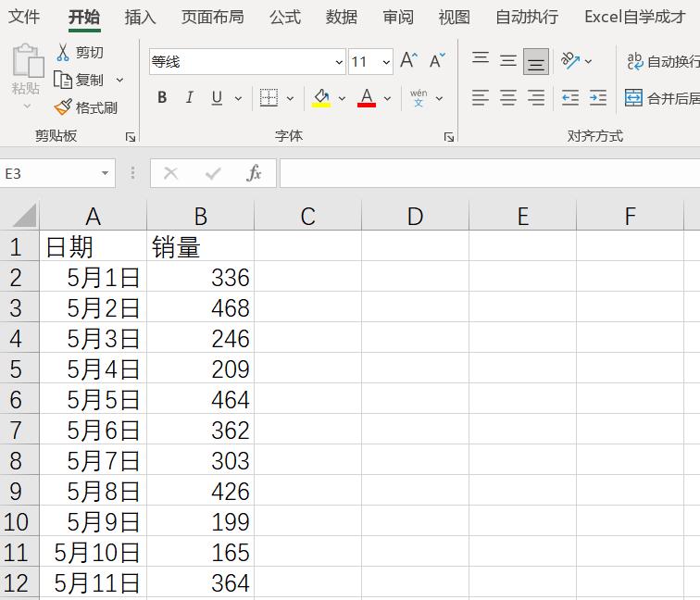Screen dimensions: 700x600
Task: Click the Copy (复制) button
Action: [79, 80]
